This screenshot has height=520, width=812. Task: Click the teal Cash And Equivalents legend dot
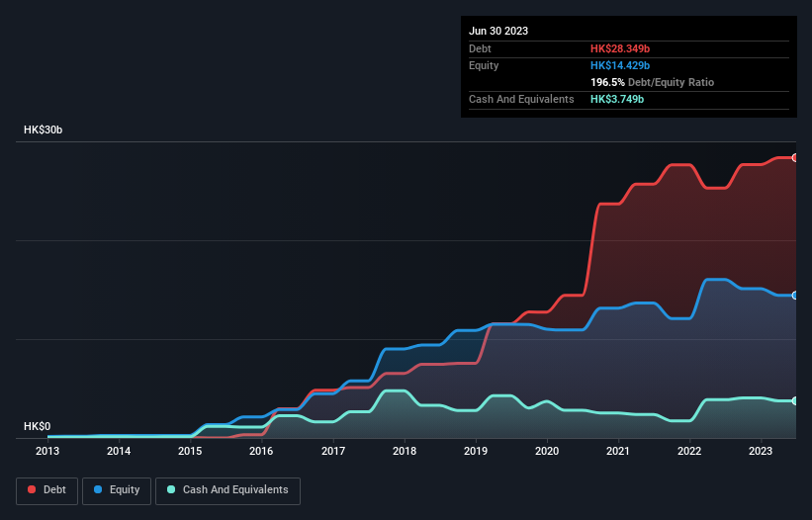coord(171,489)
